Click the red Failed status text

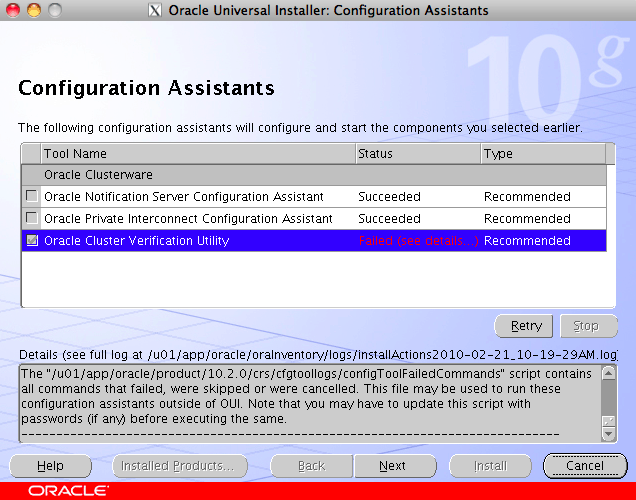coord(418,241)
